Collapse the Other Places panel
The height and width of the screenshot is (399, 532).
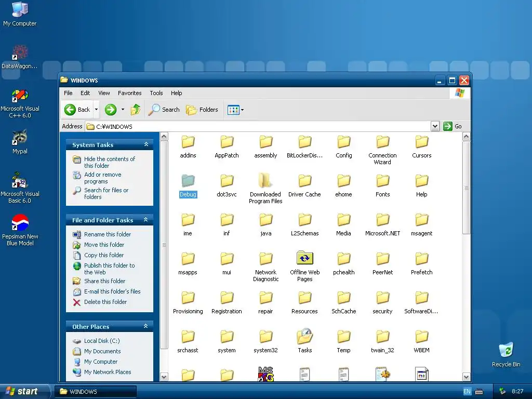coord(146,326)
